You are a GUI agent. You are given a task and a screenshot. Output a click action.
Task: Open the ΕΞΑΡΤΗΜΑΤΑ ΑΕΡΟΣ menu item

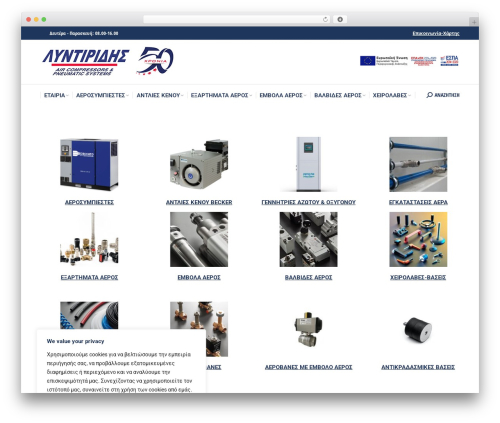[x=221, y=95]
